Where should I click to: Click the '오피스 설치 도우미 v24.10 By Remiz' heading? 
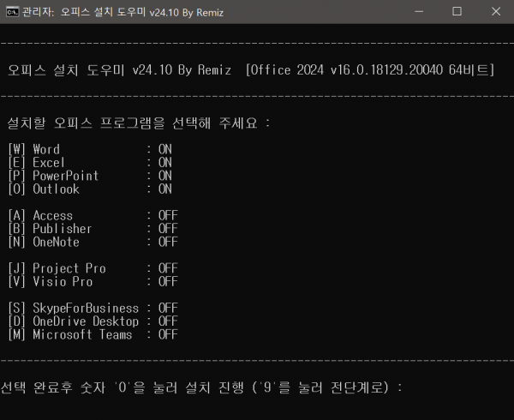(x=119, y=69)
